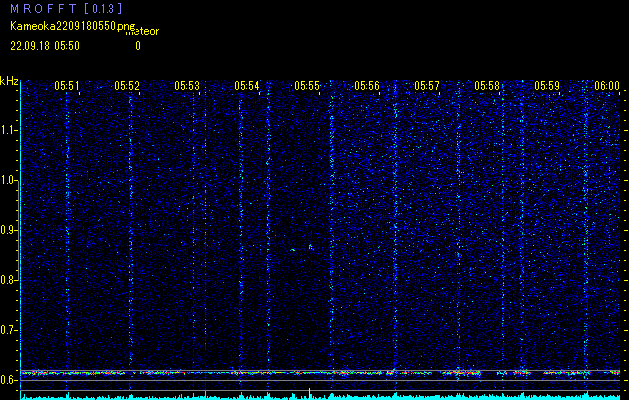Click the 1.1 frequency axis label
Screen dimensions: 629x400
8,130
